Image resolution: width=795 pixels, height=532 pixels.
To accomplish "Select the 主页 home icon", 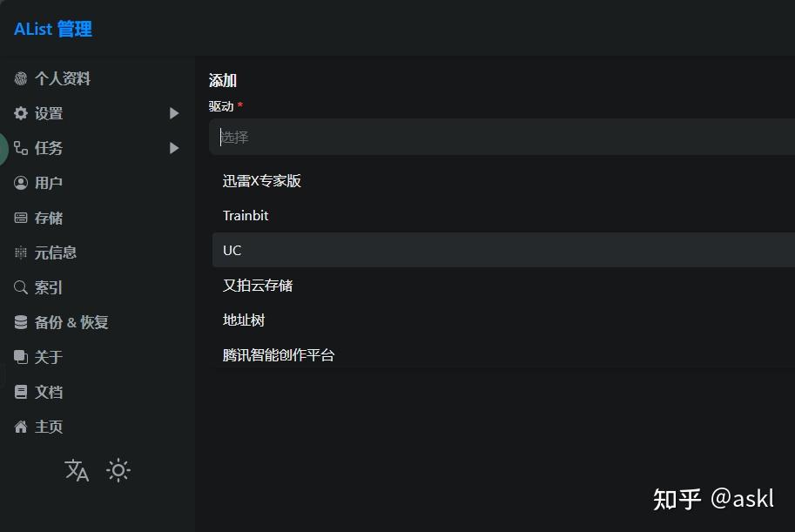I will click(21, 427).
